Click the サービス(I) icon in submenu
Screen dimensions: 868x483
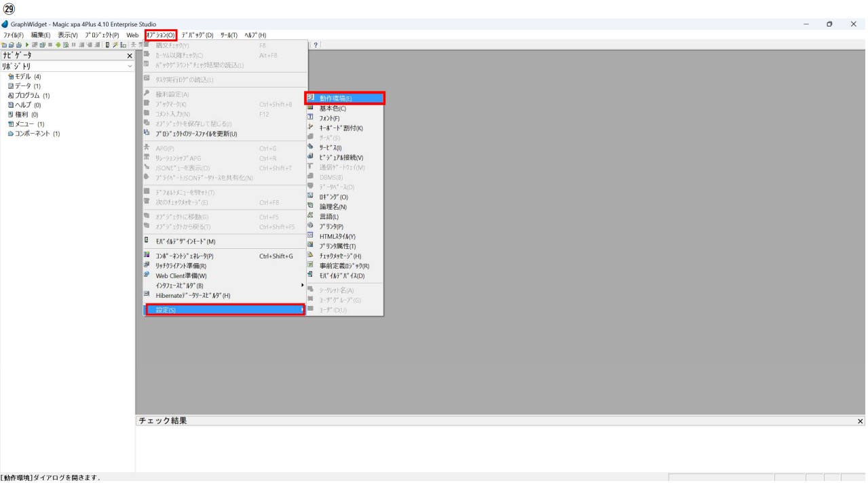click(x=310, y=147)
